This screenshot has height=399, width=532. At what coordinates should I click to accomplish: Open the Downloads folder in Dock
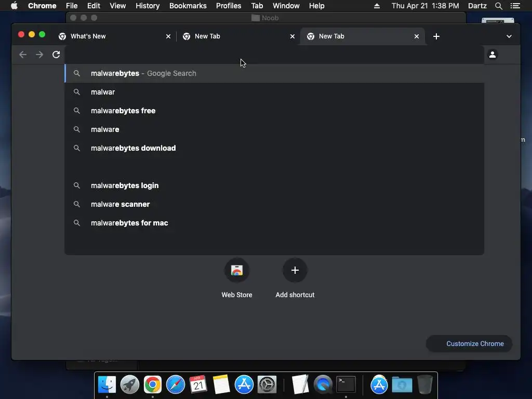click(402, 385)
